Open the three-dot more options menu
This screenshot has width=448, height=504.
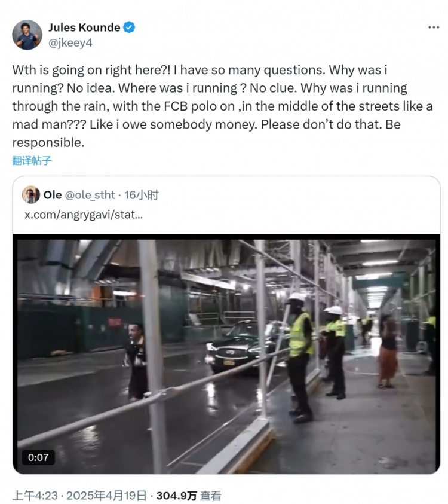click(x=434, y=28)
